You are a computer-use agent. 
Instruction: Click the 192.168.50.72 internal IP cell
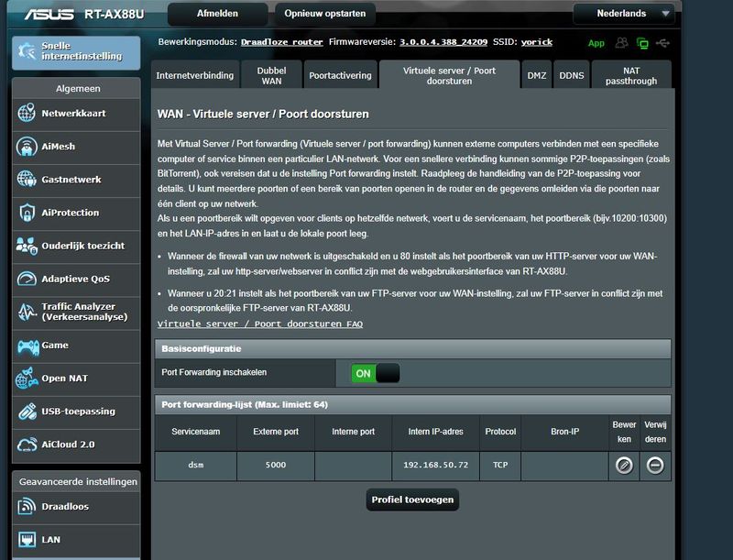tap(435, 466)
